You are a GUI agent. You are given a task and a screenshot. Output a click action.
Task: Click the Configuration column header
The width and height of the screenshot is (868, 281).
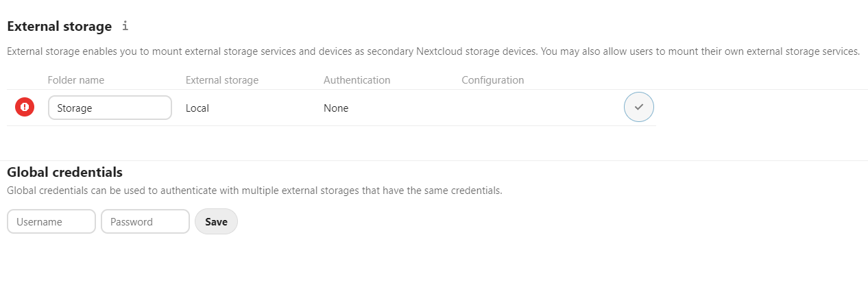493,80
